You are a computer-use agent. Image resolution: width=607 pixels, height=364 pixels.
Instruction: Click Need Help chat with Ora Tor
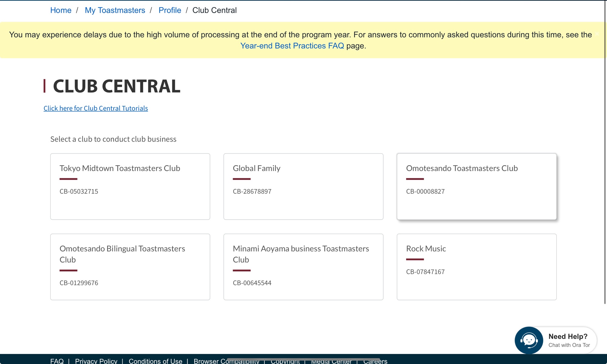[568, 340]
